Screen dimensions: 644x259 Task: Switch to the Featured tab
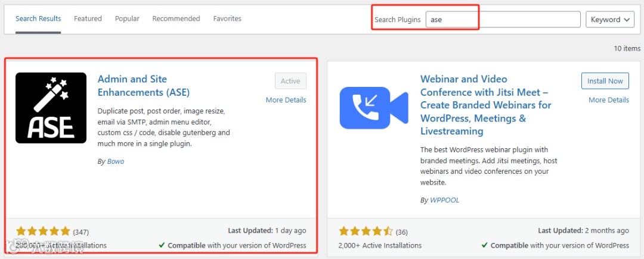tap(88, 19)
